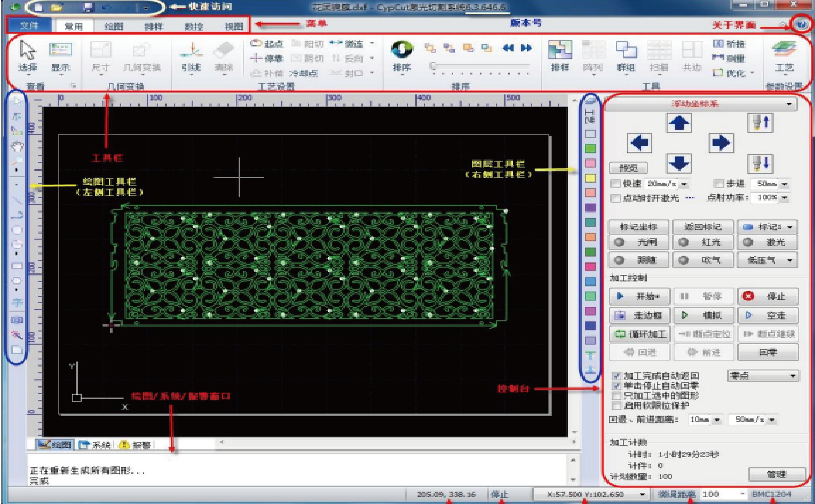Viewport: 815px width, 504px height.
Task: Click the Start (开始) machining button
Action: click(x=639, y=296)
